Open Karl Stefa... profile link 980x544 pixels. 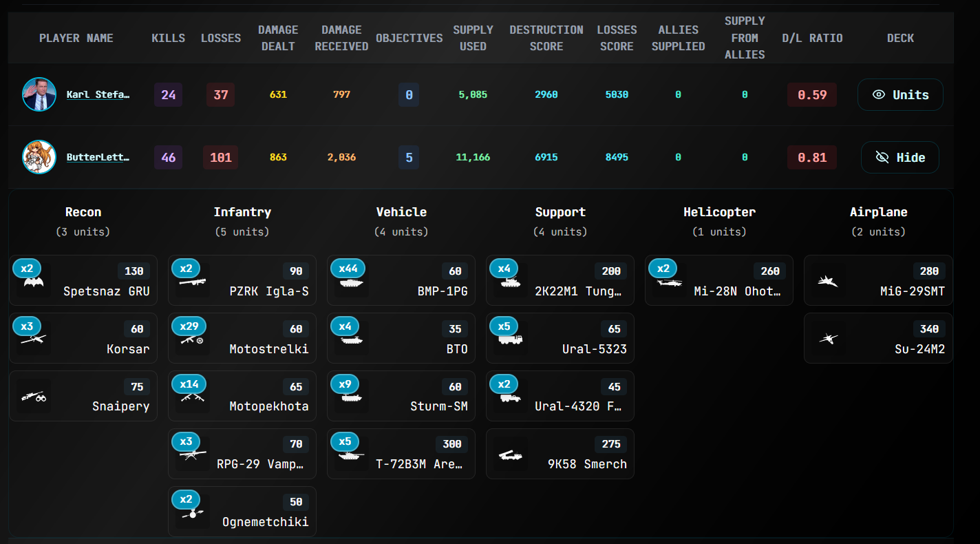pos(98,94)
